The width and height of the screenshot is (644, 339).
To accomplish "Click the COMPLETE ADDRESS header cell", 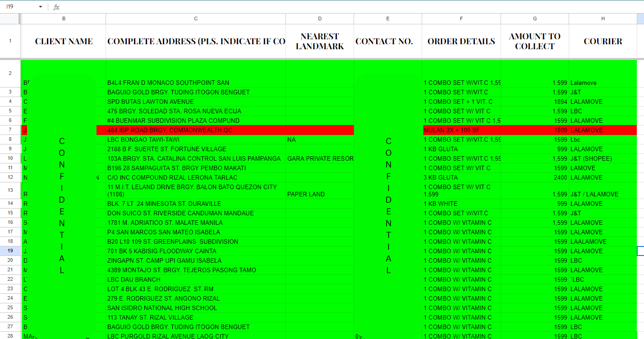I will click(x=196, y=41).
